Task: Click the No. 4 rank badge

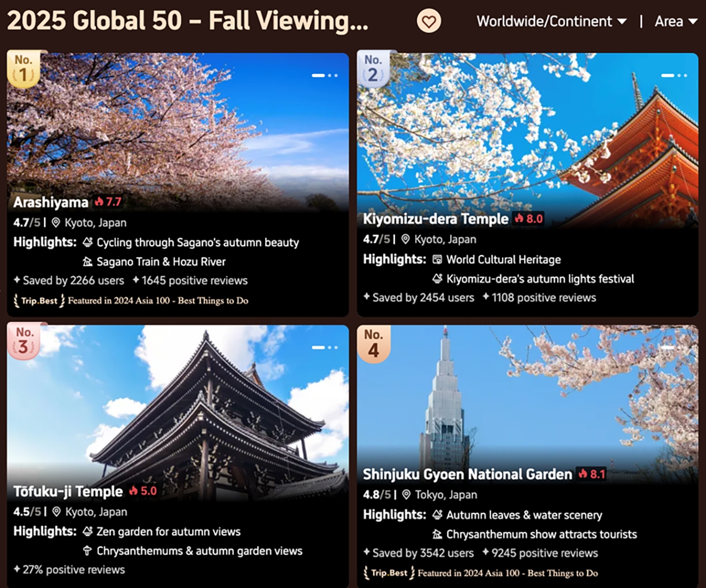Action: click(x=373, y=344)
